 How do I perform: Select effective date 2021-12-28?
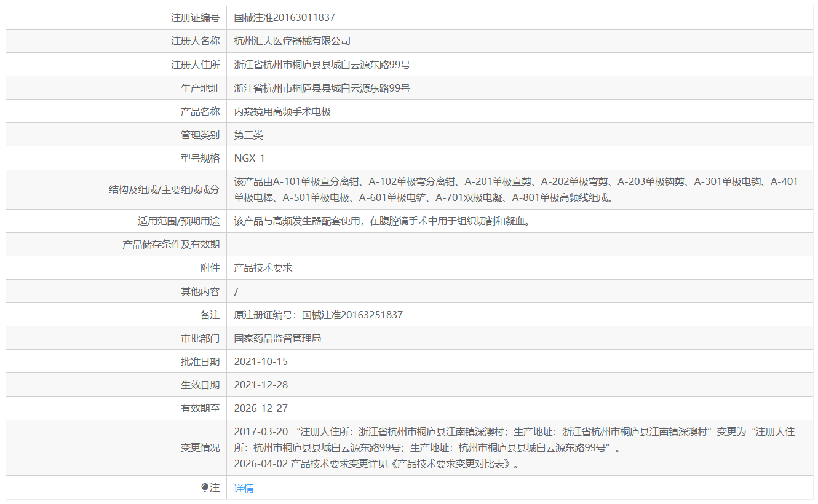(261, 385)
